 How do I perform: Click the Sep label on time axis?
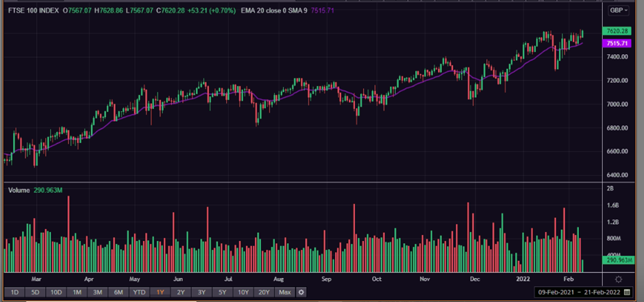point(327,279)
